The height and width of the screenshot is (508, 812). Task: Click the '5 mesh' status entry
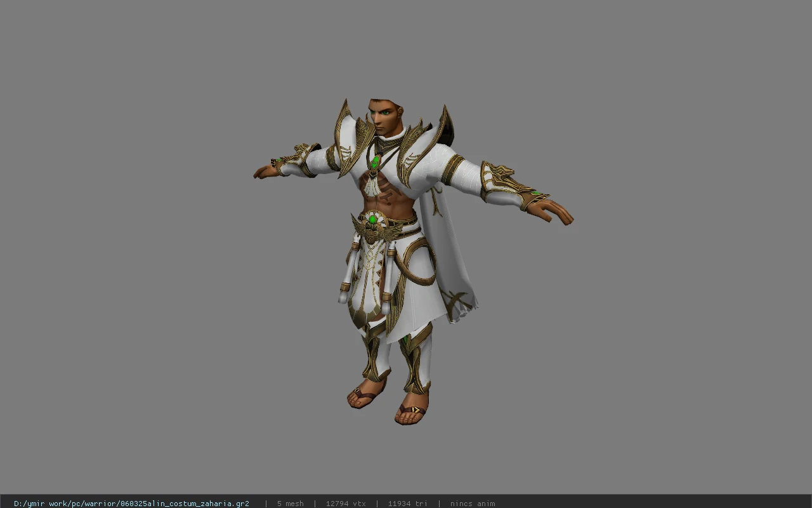[x=290, y=504]
